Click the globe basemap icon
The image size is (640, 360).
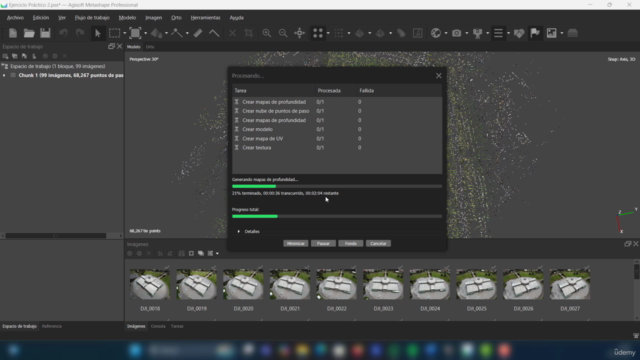436,33
